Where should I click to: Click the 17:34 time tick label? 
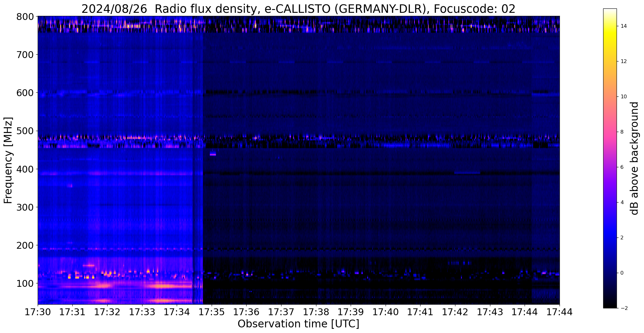(177, 312)
